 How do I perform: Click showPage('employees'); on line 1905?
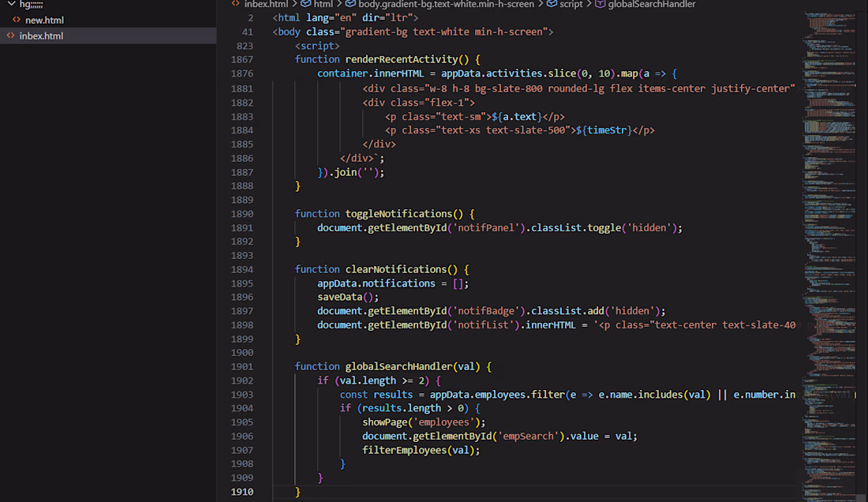[x=424, y=422]
